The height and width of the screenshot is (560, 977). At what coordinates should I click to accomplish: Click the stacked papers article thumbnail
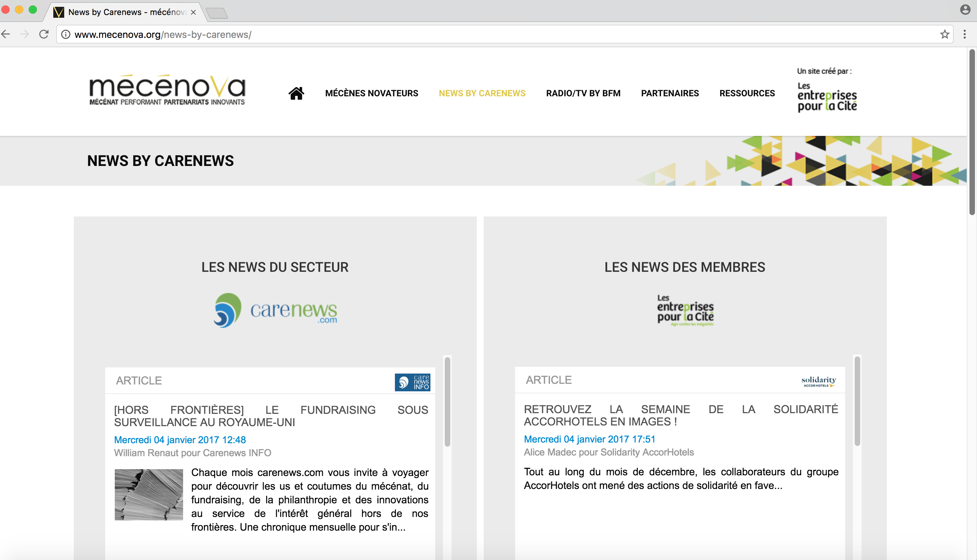149,494
